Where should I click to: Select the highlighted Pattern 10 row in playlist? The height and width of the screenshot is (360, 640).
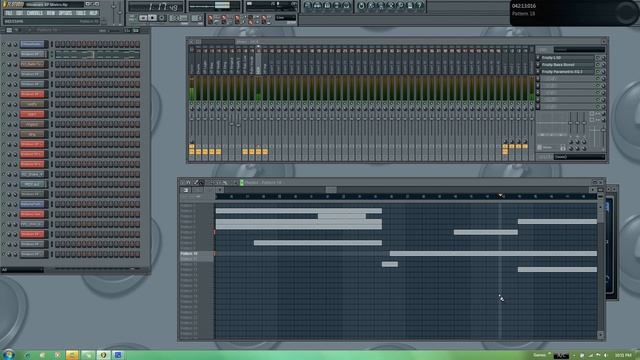197,253
